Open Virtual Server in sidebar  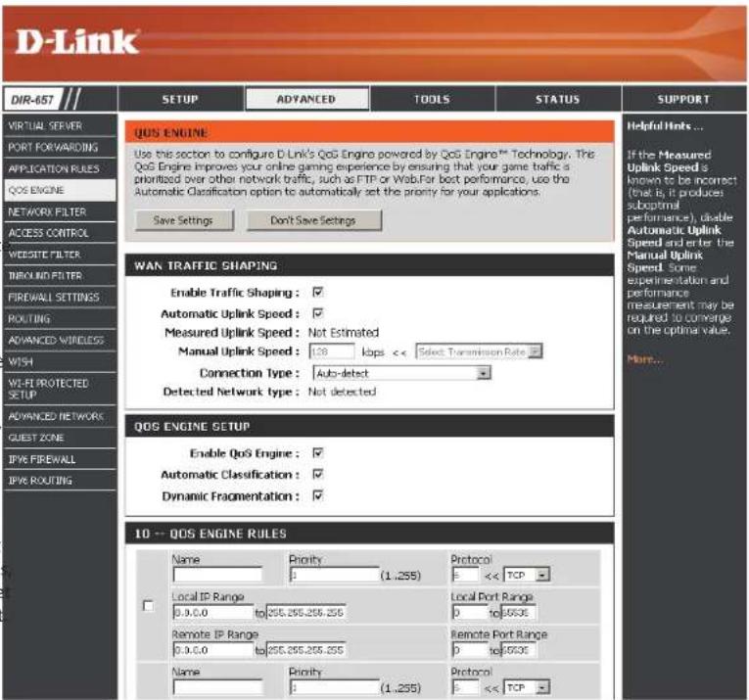[59, 125]
